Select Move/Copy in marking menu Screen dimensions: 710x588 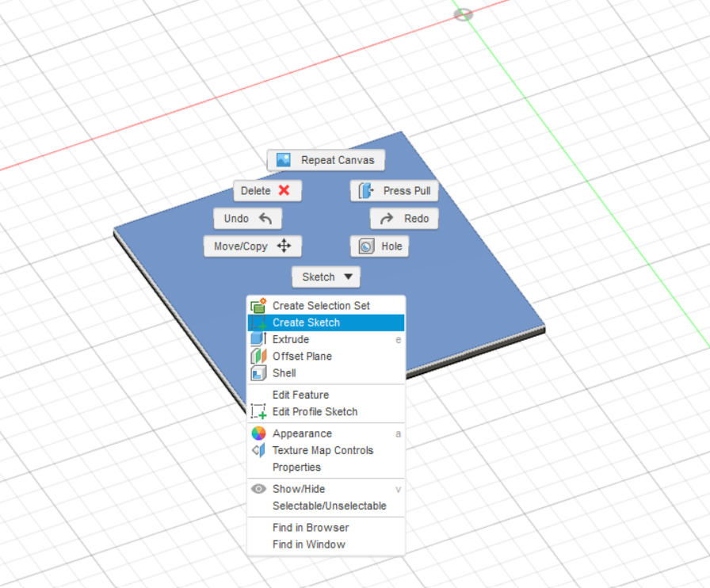(x=253, y=246)
